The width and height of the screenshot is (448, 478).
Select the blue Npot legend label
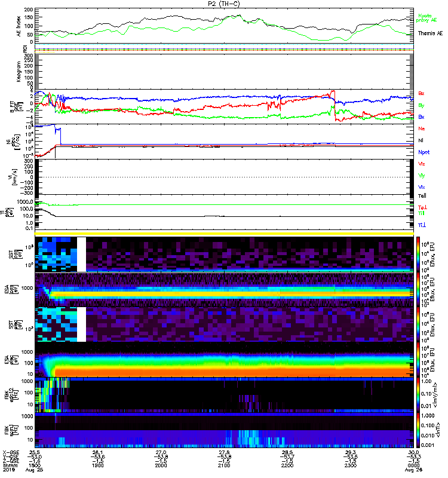tap(424, 152)
